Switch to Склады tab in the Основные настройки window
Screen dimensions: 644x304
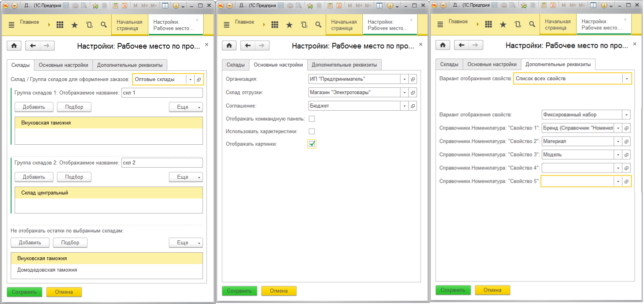[x=235, y=65]
